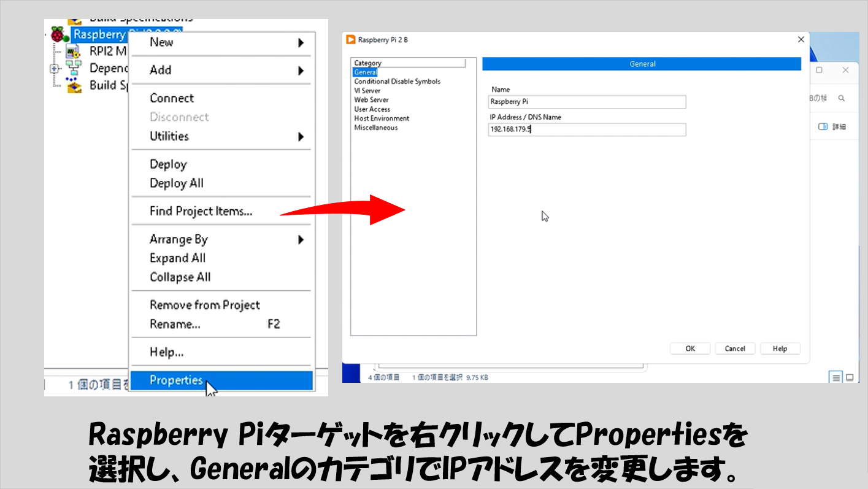Select General in the Category list

(366, 72)
